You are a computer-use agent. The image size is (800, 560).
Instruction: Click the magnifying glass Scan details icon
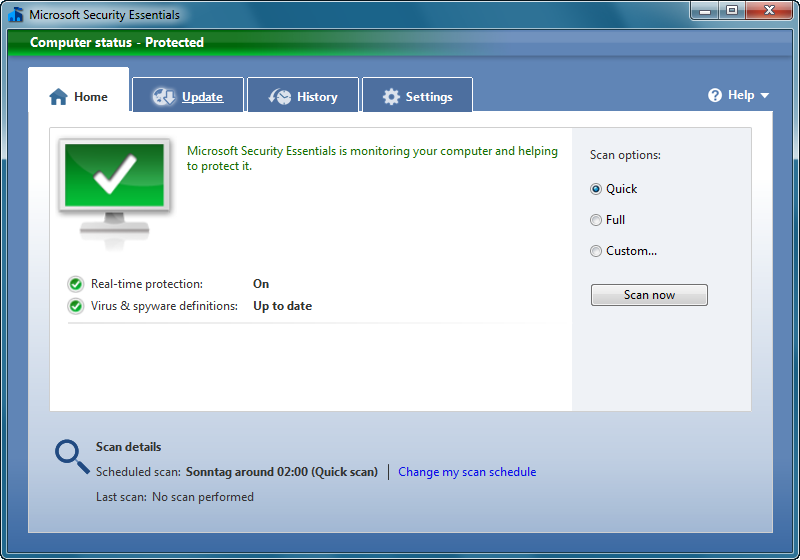[72, 456]
